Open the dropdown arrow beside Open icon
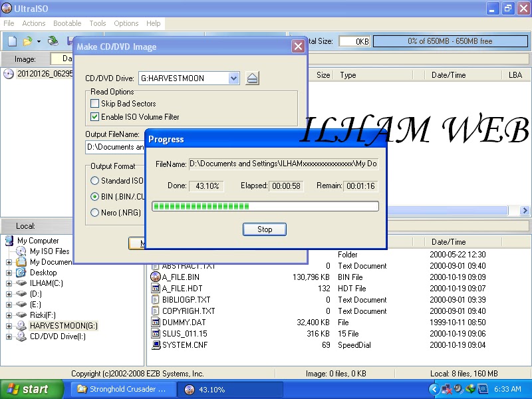532x399 pixels. tap(39, 41)
